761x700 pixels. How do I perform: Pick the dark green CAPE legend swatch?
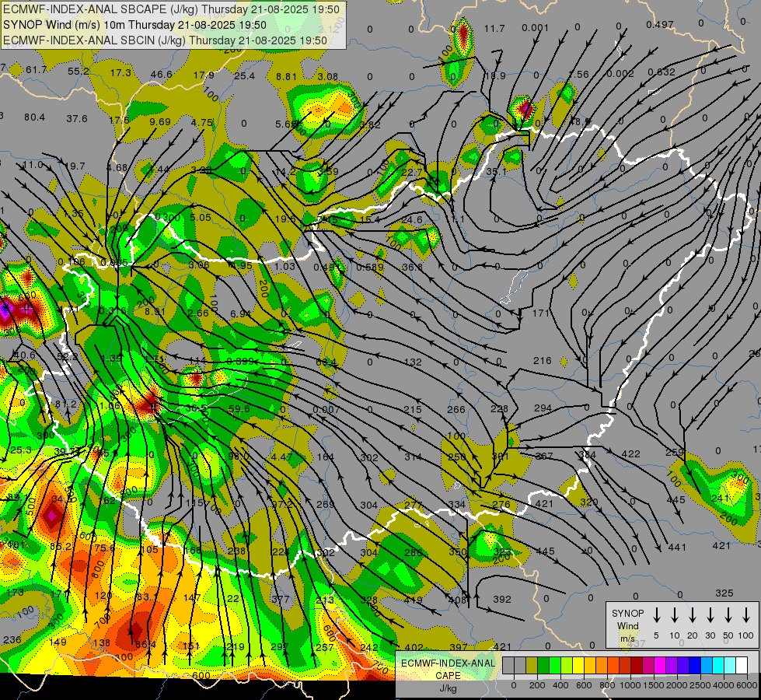pos(543,666)
